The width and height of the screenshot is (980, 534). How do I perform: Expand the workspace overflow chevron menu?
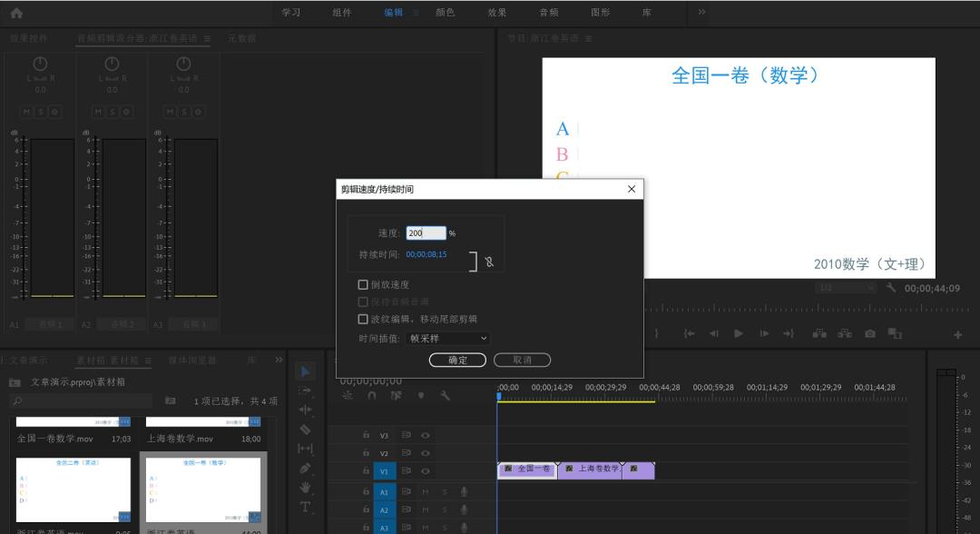click(x=701, y=13)
